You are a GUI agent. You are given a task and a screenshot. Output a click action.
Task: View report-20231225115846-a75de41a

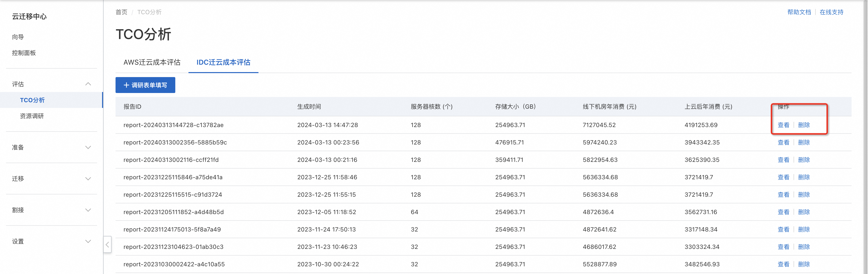783,177
